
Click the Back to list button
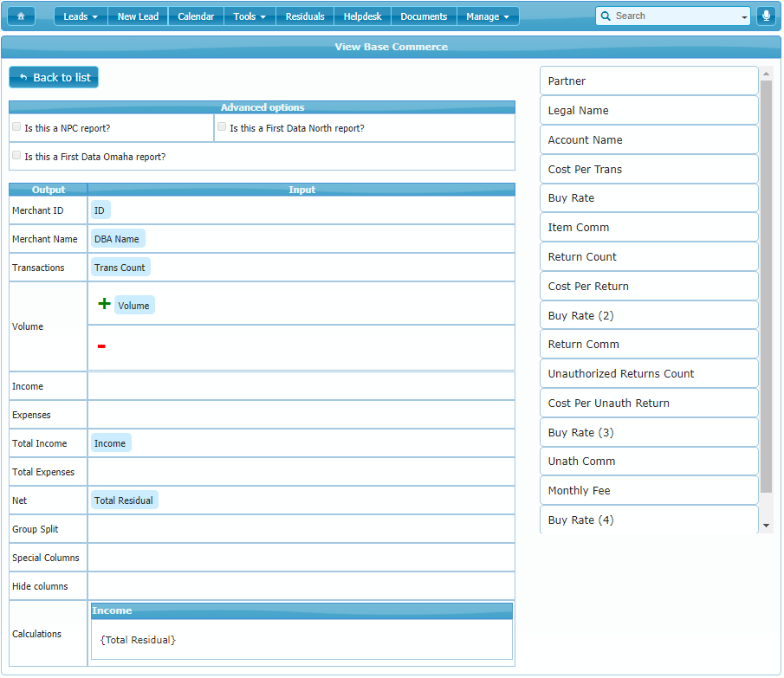54,77
